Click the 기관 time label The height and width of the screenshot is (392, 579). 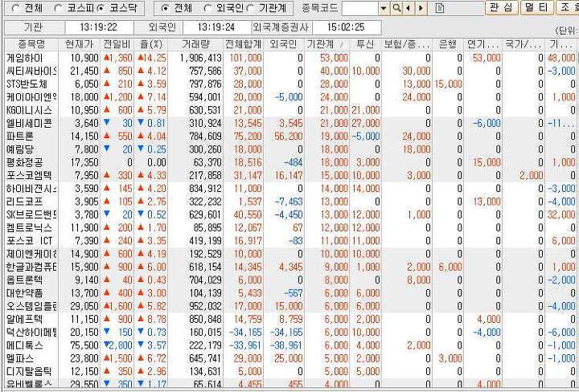[x=33, y=27]
